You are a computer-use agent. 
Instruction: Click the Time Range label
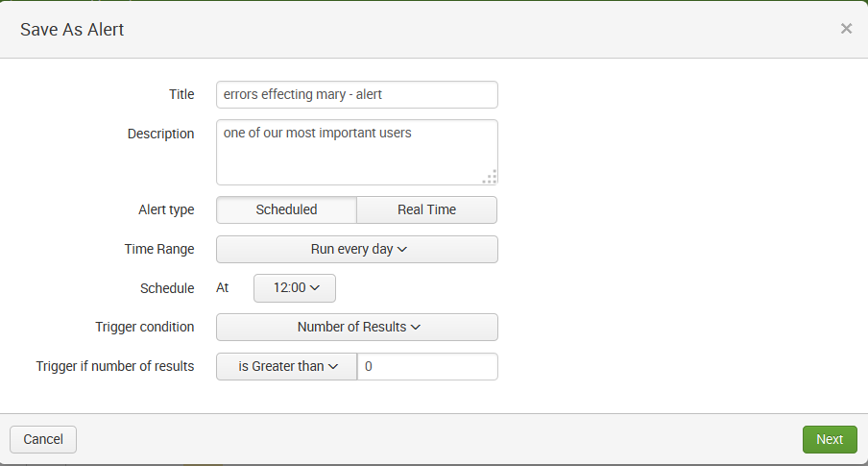click(x=159, y=249)
